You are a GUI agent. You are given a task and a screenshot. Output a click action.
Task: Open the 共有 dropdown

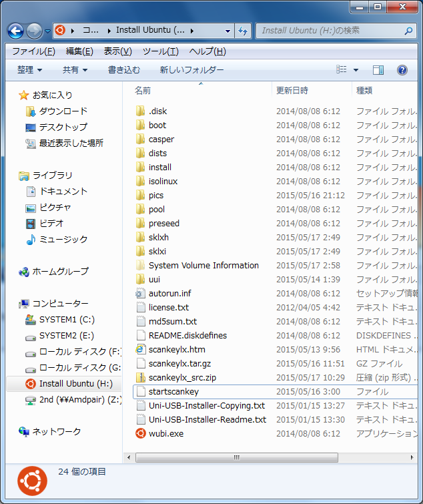tap(75, 69)
